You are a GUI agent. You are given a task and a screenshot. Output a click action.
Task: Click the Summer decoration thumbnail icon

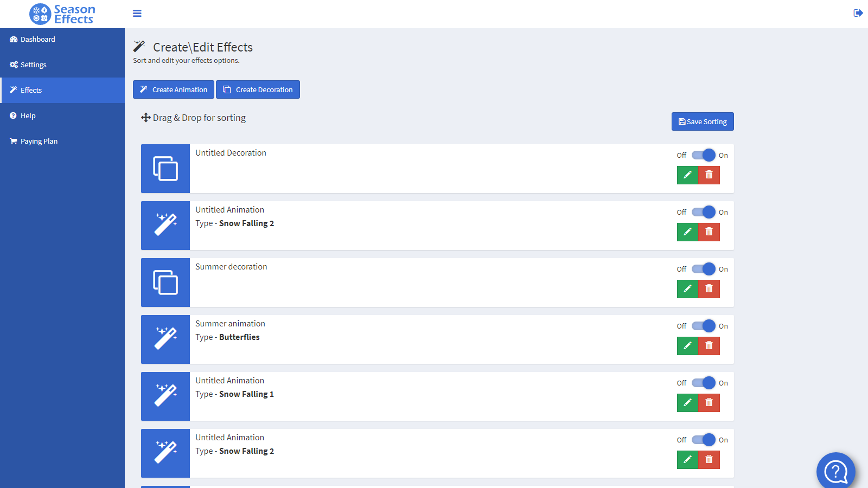click(165, 282)
